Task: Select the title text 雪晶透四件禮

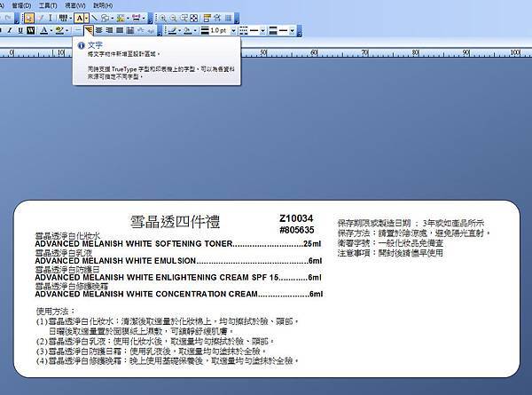Action: point(175,221)
